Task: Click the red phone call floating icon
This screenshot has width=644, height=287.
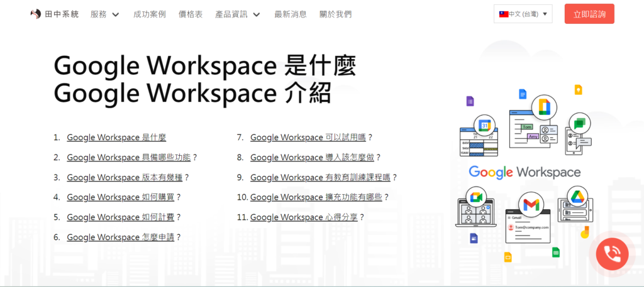Action: click(x=612, y=254)
